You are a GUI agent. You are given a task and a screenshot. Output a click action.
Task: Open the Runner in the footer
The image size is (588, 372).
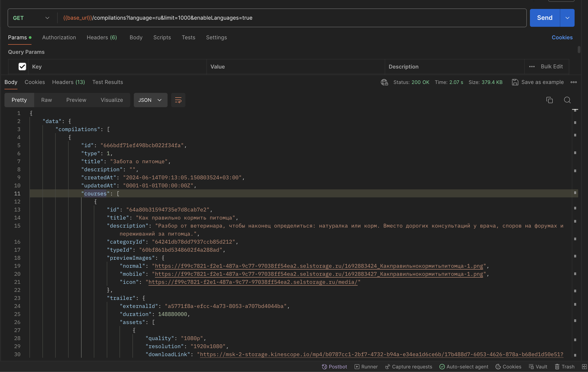point(366,367)
